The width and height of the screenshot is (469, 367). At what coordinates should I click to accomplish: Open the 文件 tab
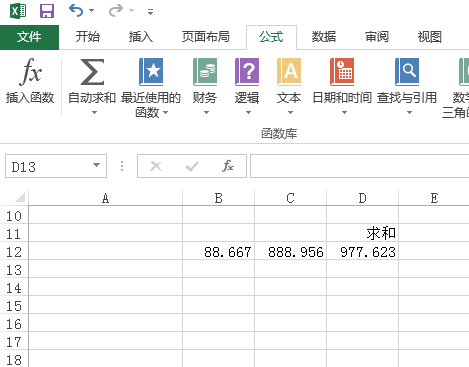(x=29, y=37)
